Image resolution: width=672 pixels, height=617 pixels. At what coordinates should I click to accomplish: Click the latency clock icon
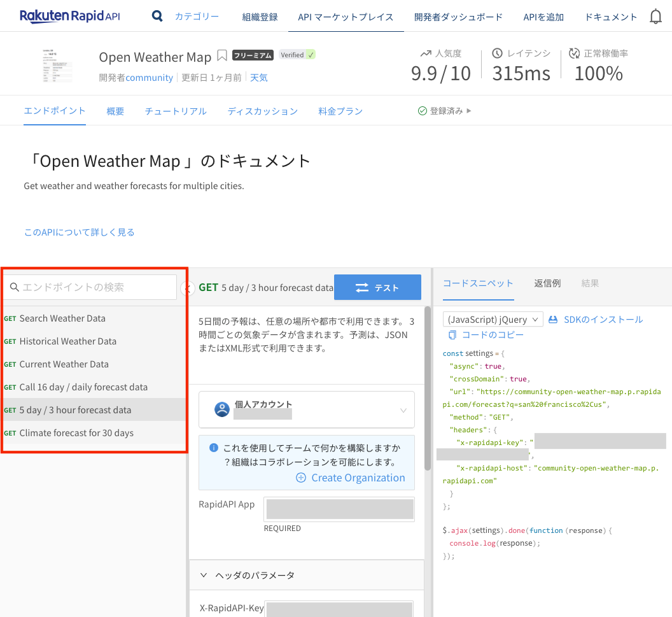[x=497, y=53]
